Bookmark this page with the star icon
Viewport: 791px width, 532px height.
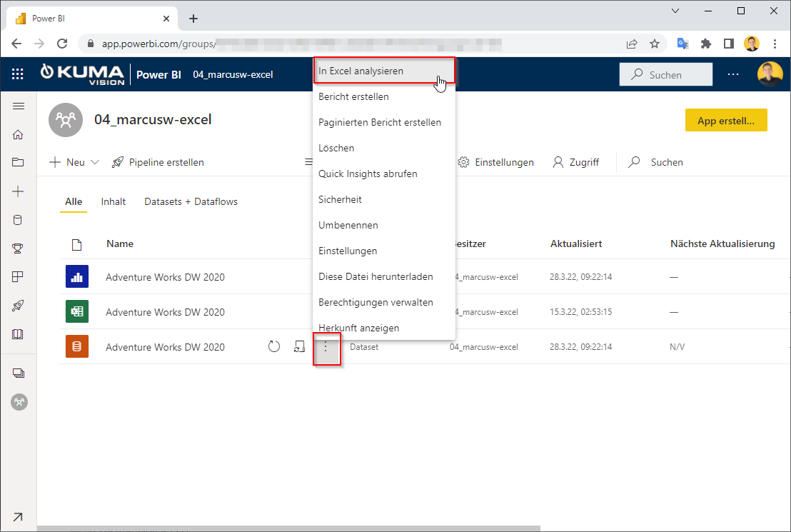[655, 44]
